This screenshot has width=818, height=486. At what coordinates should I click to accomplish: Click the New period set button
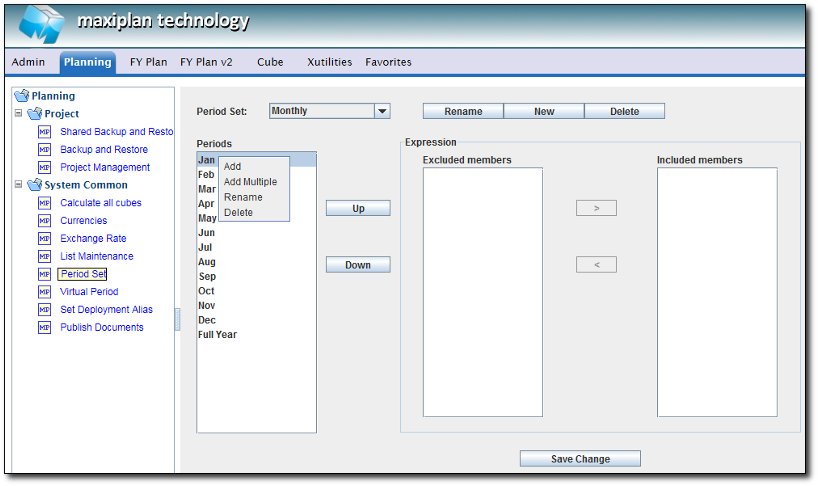(x=544, y=112)
